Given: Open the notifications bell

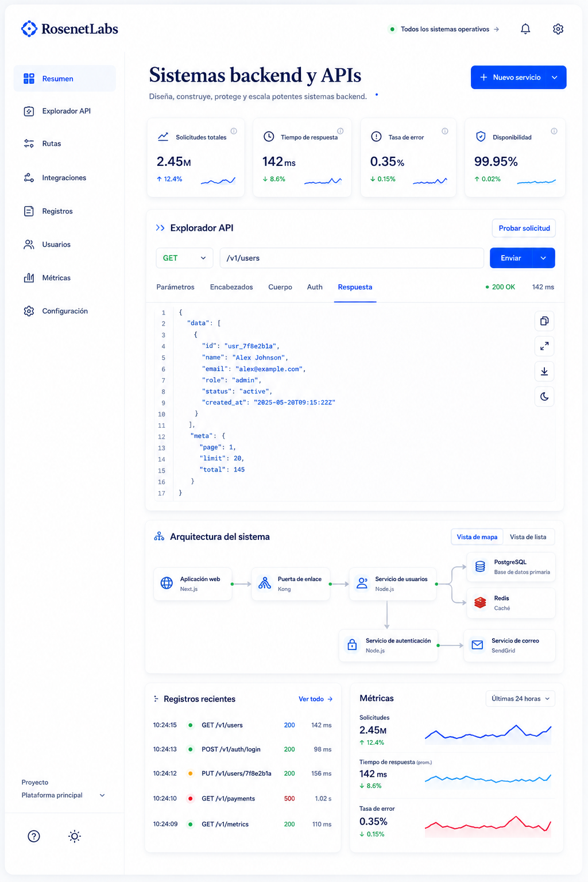Looking at the screenshot, I should coord(525,29).
